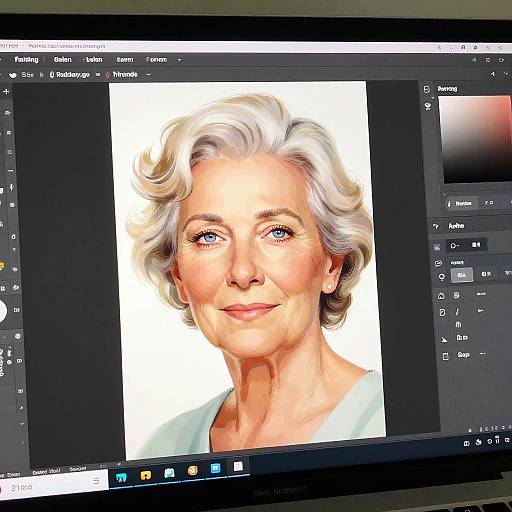Open the white square taskbar icon
This screenshot has width=512, height=512.
(x=238, y=466)
